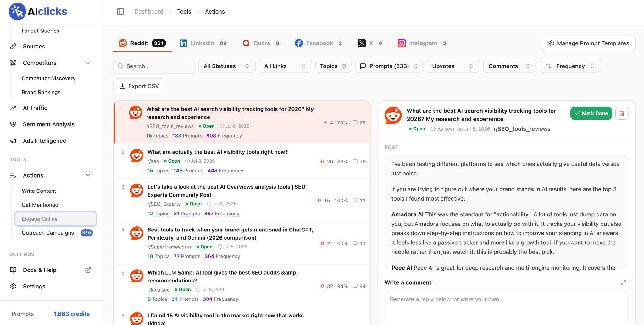Click 138 Prompts on the first post
The height and width of the screenshot is (325, 644).
point(187,136)
